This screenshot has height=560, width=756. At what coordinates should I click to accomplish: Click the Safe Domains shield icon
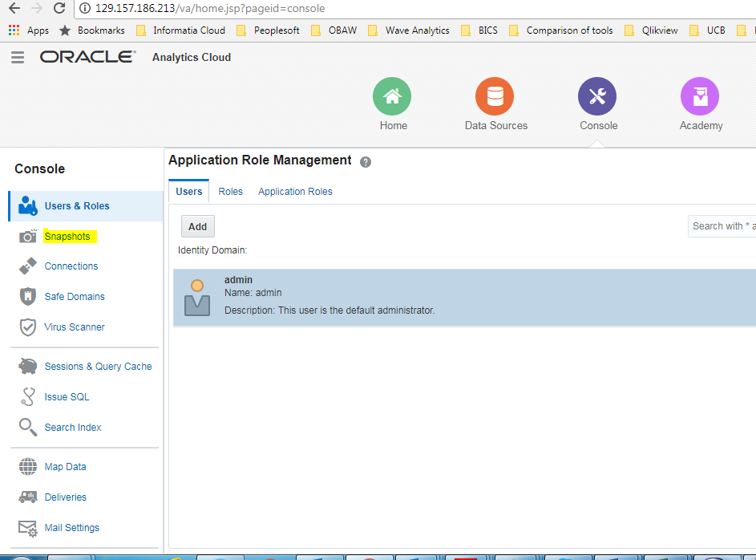click(28, 297)
